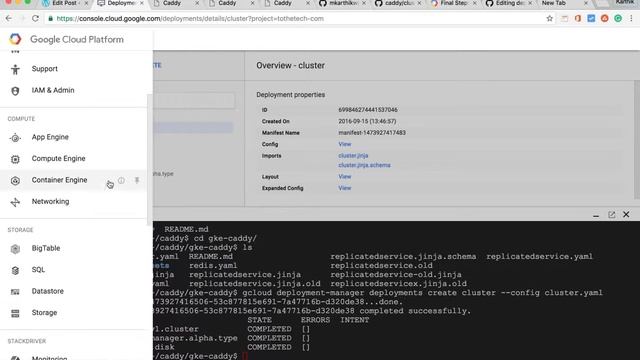Screen dimensions: 640x360
Task: Click the info icon beside Container Engine
Action: tap(121, 180)
